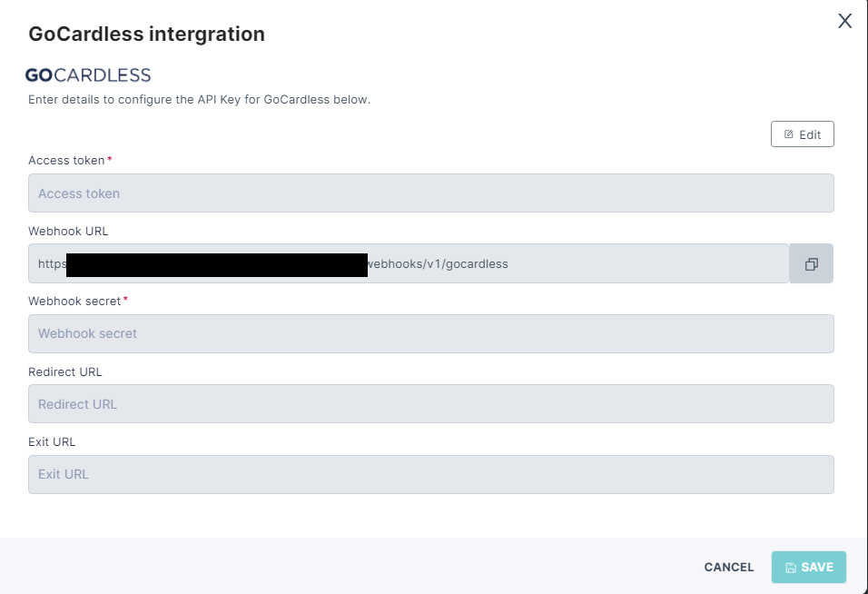This screenshot has height=594, width=868.
Task: Click into the Exit URL field
Action: tap(431, 474)
